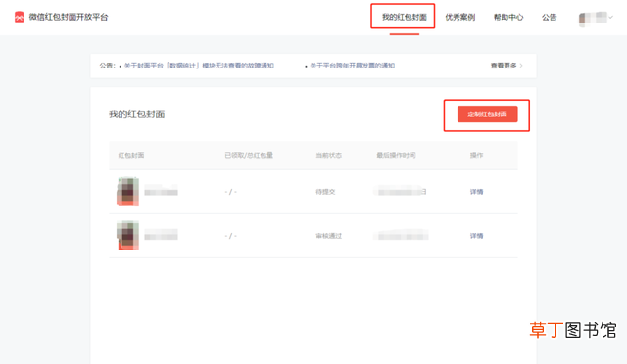Open notice about 跨年开具发票
The height and width of the screenshot is (364, 627).
[353, 66]
